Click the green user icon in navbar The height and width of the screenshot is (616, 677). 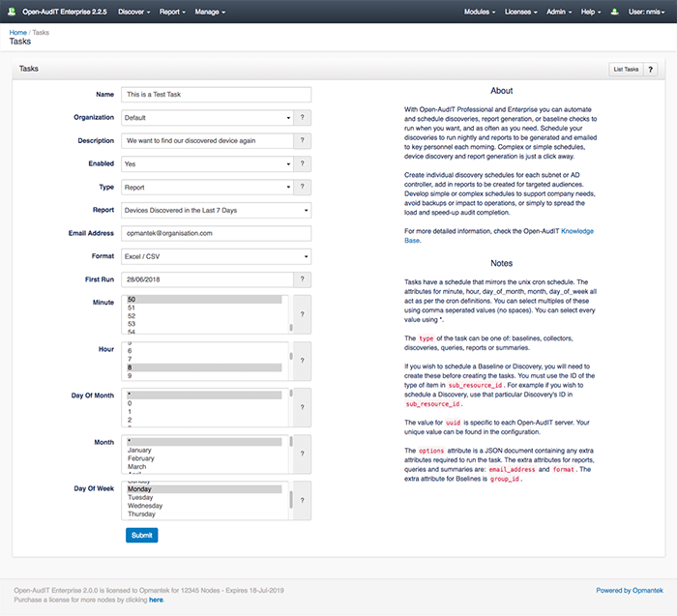(614, 12)
